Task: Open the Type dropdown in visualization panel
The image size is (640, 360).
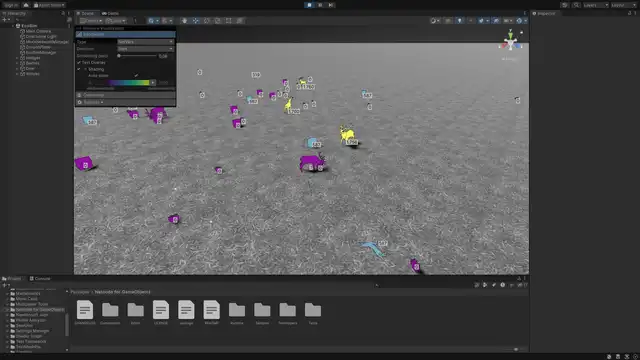Action: coord(146,42)
